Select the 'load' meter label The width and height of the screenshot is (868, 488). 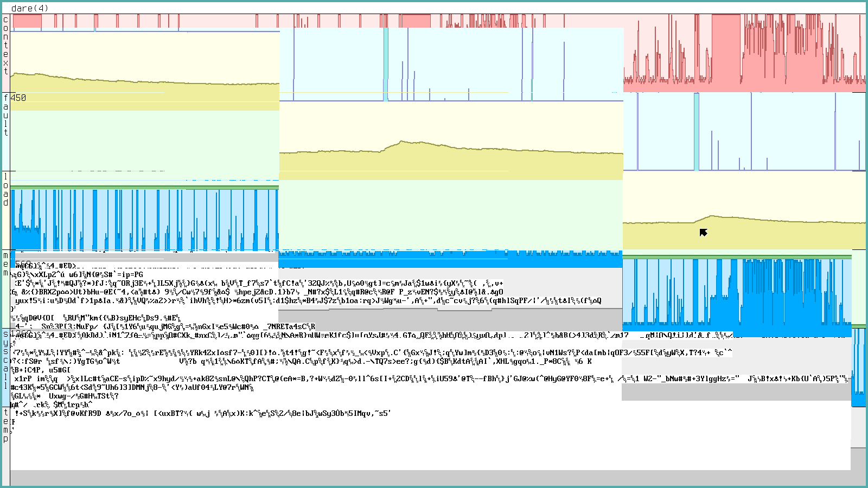5,190
